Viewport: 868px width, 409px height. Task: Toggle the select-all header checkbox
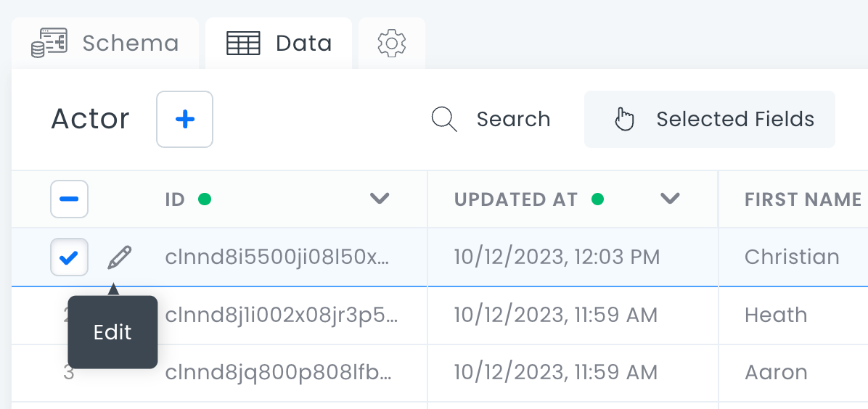point(69,199)
